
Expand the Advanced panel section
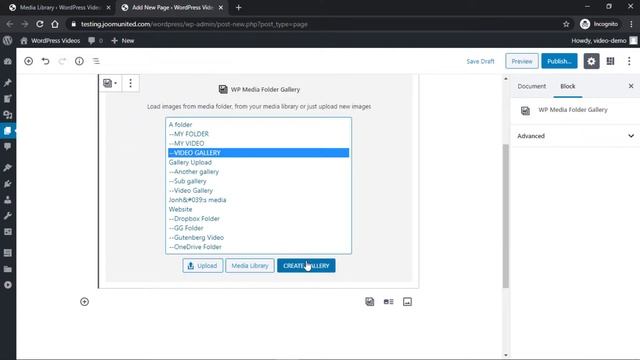(575, 136)
